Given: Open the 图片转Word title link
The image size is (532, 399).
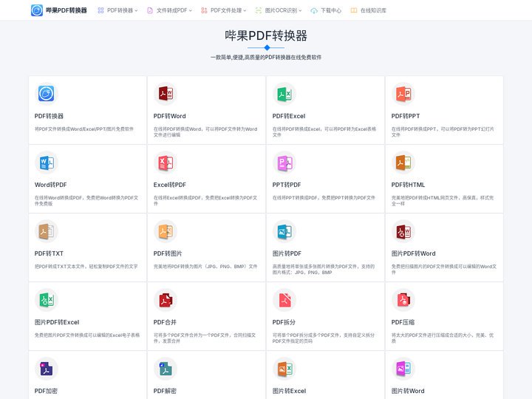Looking at the screenshot, I should click(x=408, y=391).
